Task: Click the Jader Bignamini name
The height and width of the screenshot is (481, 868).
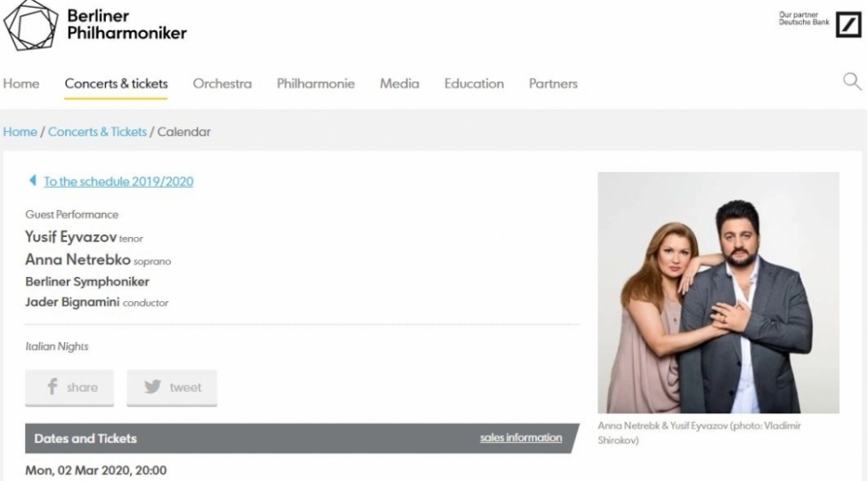Action: point(72,302)
